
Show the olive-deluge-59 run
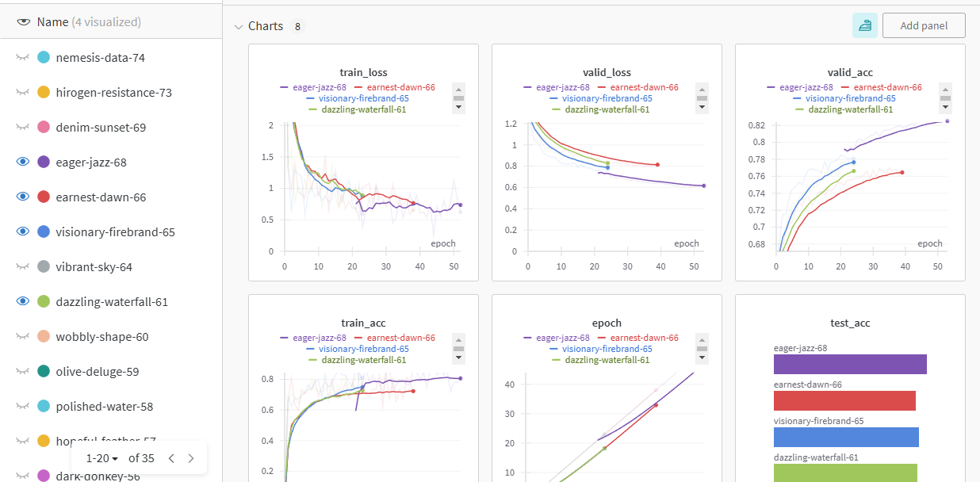coord(22,372)
